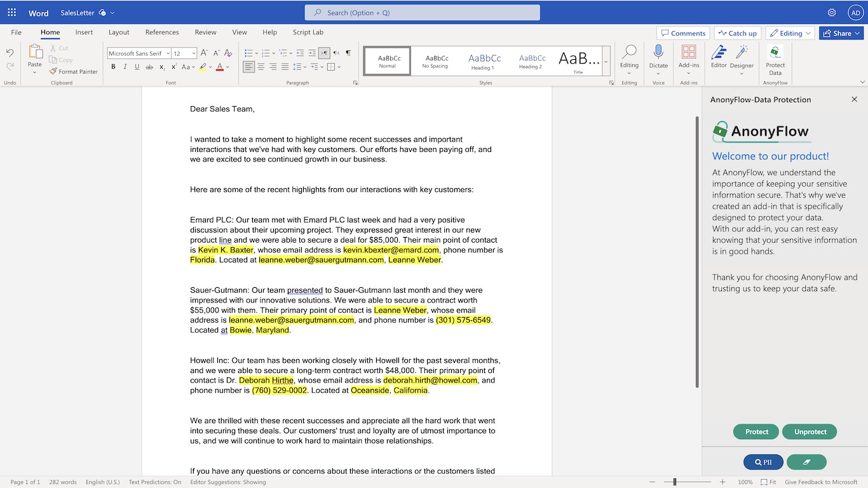Toggle underline formatting
The width and height of the screenshot is (868, 488).
point(137,67)
